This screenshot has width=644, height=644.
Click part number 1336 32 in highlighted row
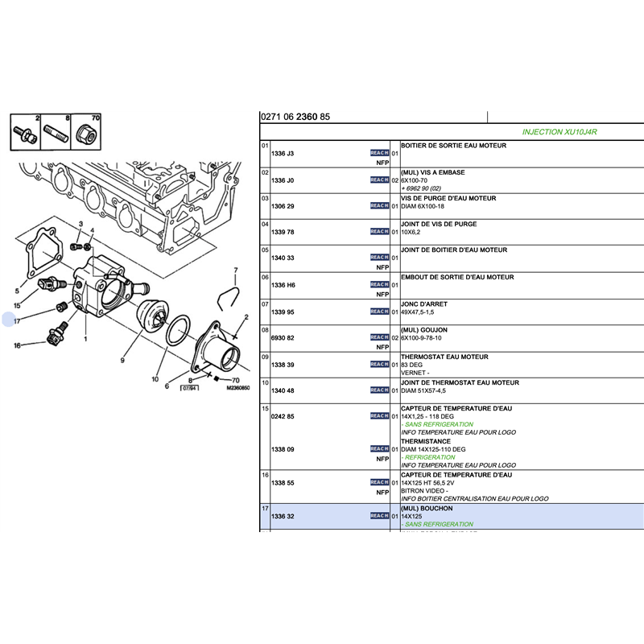[283, 516]
